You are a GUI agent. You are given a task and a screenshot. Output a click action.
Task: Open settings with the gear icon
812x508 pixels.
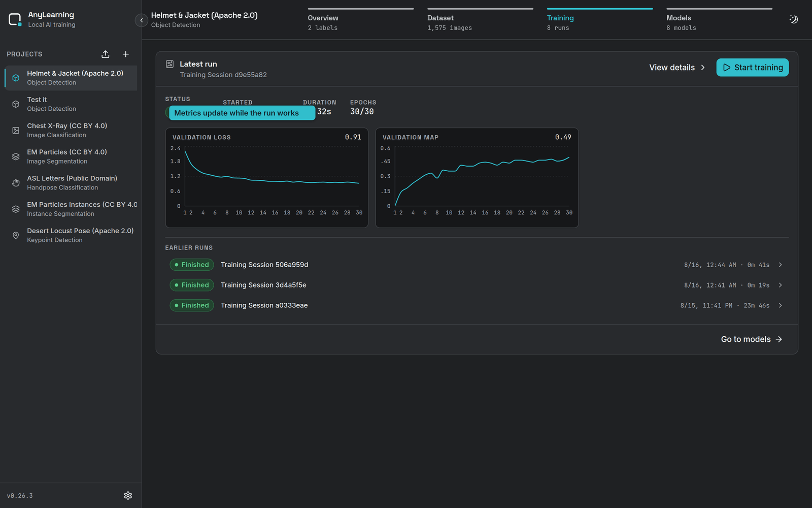click(128, 495)
